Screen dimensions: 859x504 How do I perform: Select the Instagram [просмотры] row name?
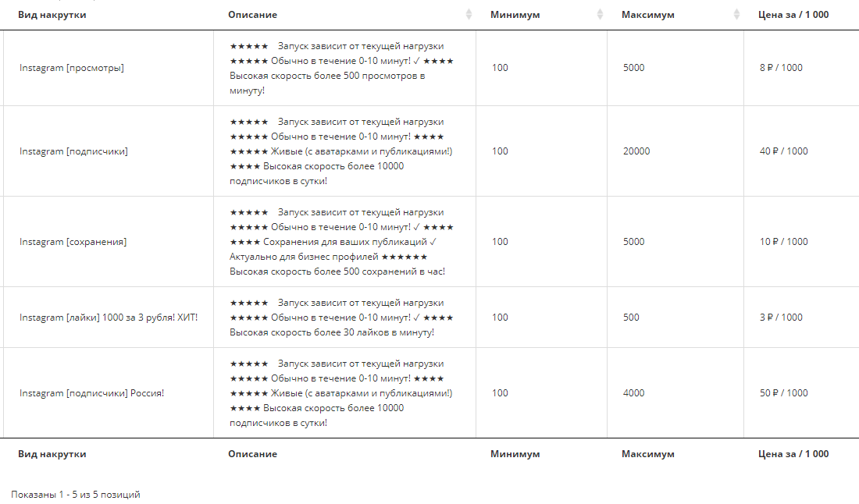(72, 68)
